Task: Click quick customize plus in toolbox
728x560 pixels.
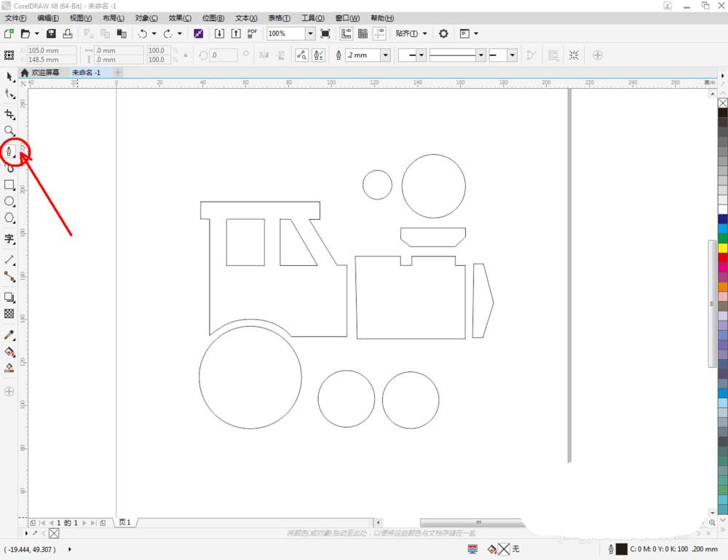Action: pyautogui.click(x=9, y=392)
